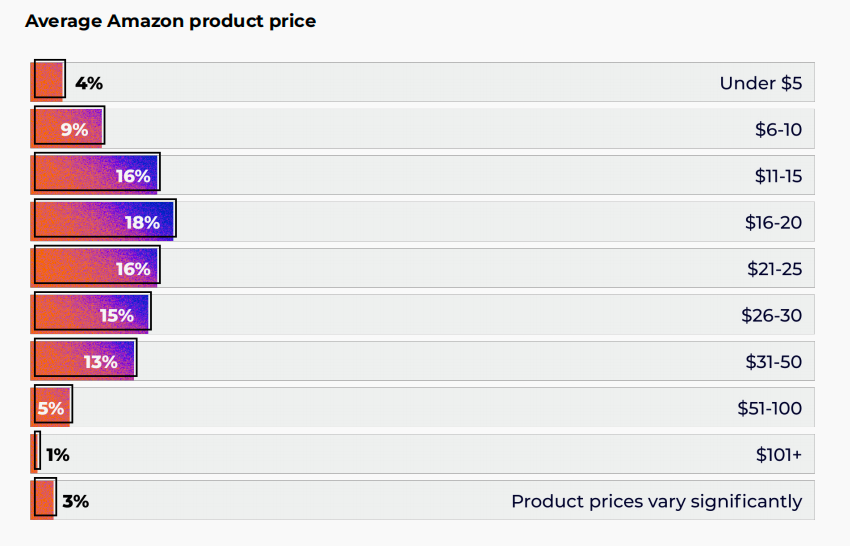Select the 3% bar at the bottom
The width and height of the screenshot is (850, 546).
44,500
